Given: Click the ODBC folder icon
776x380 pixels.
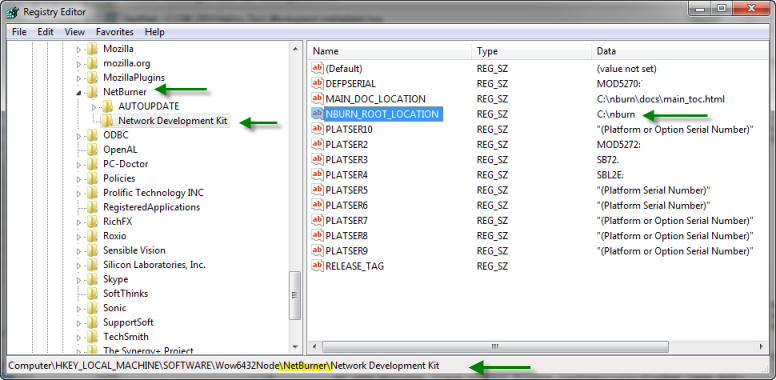Looking at the screenshot, I should 92,135.
